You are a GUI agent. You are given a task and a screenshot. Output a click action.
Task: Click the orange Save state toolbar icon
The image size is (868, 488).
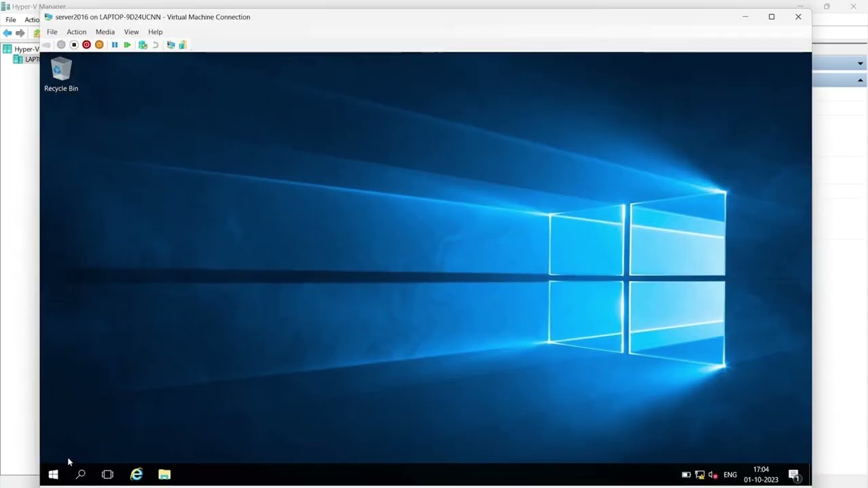click(99, 45)
